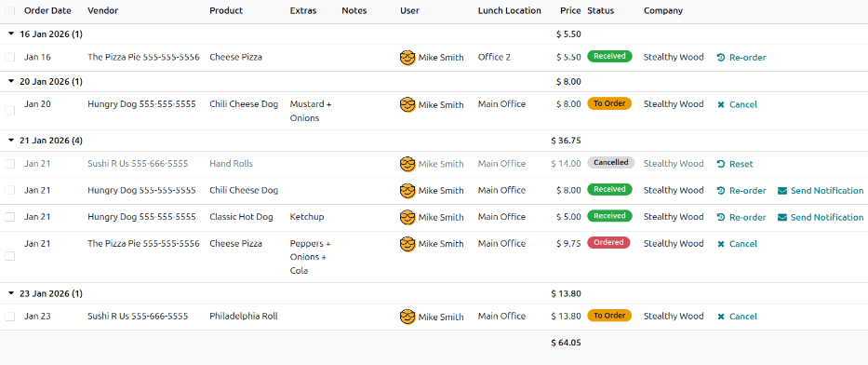Click the Philadelphia Roll product cell

244,317
